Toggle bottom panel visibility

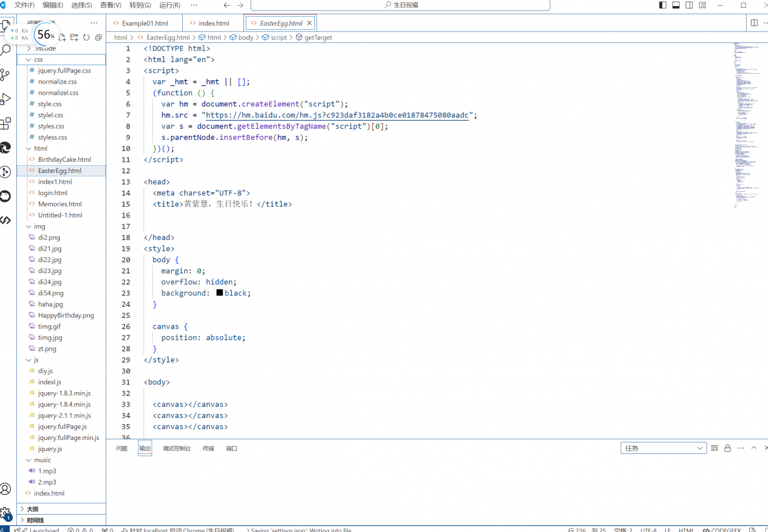click(676, 5)
